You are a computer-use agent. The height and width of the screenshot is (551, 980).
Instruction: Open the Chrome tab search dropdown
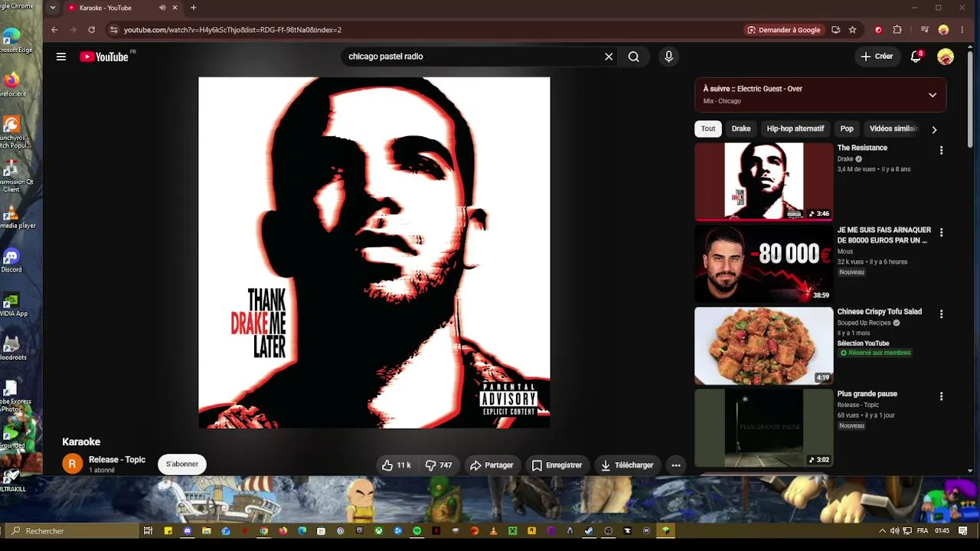(x=53, y=8)
